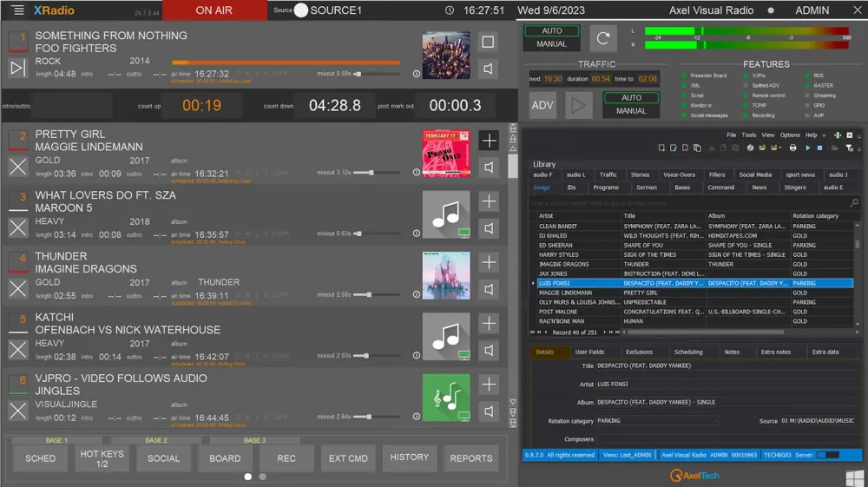Open the Rotation category dropdown in Details
The height and width of the screenshot is (487, 868).
[x=713, y=421]
